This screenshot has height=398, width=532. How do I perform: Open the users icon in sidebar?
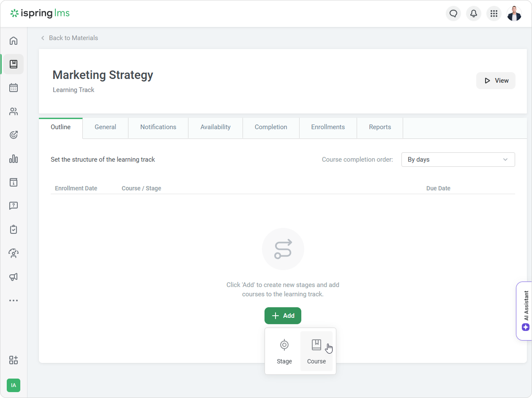pyautogui.click(x=14, y=111)
